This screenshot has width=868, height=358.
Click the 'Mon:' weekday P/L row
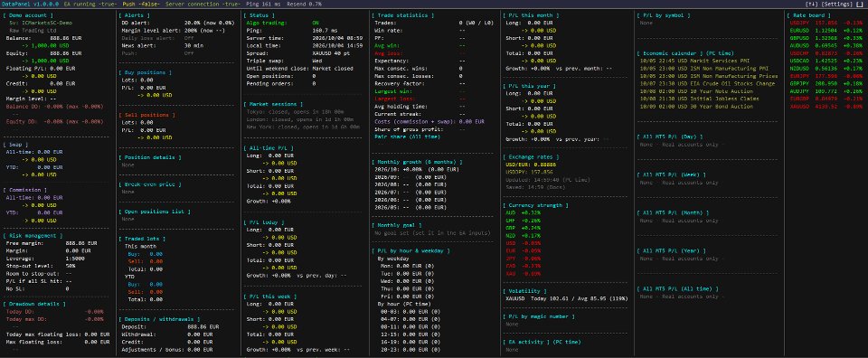(408, 266)
